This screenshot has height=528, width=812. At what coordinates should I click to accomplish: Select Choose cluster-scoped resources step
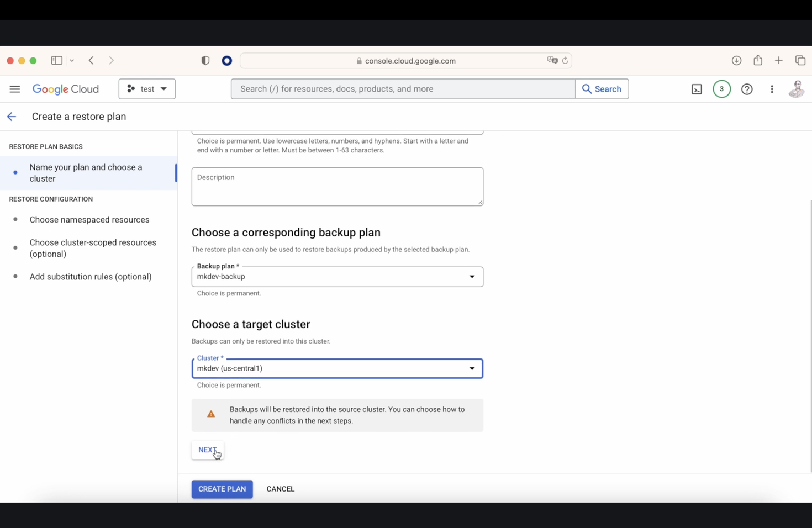tap(93, 248)
